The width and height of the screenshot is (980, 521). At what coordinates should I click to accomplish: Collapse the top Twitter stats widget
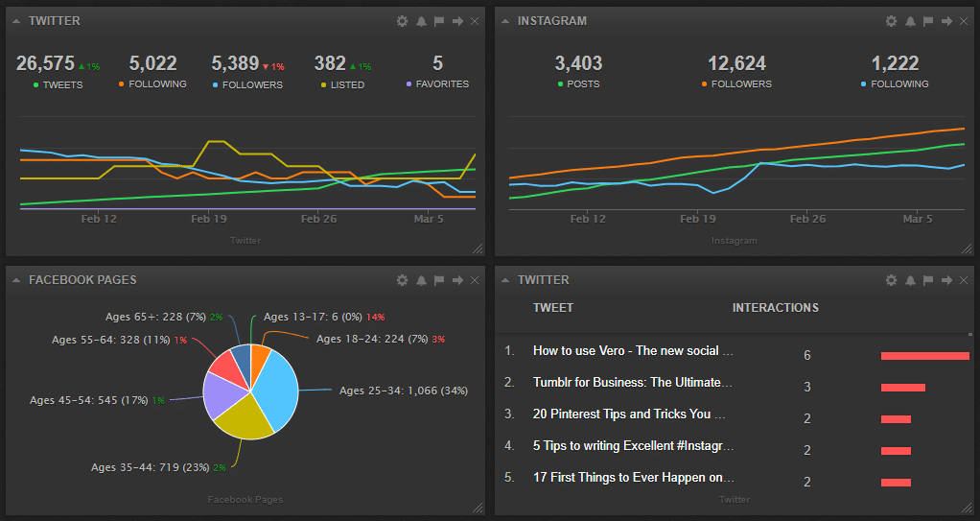16,21
